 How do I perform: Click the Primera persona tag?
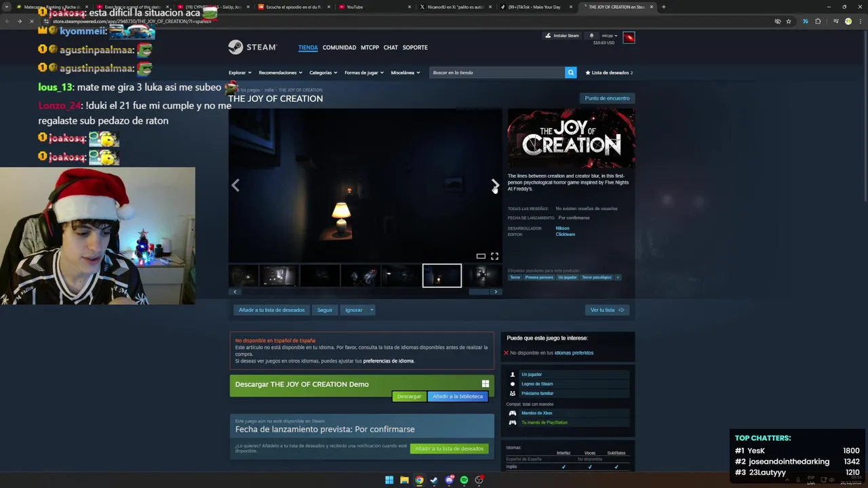539,277
